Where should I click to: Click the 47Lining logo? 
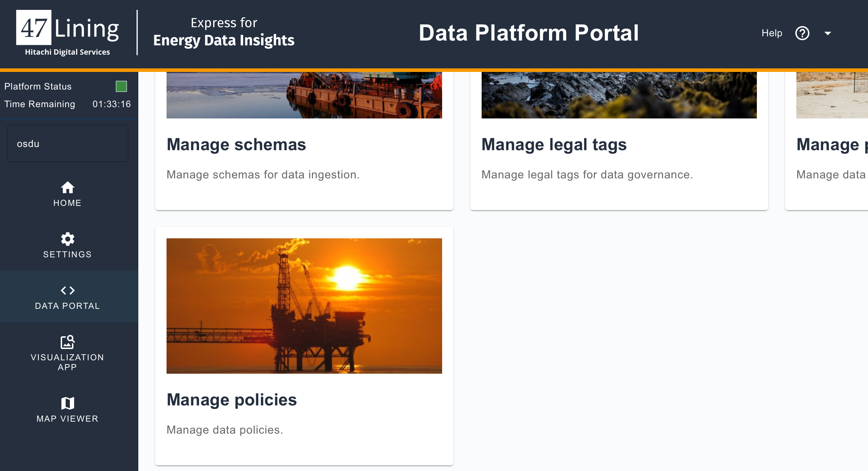(68, 33)
